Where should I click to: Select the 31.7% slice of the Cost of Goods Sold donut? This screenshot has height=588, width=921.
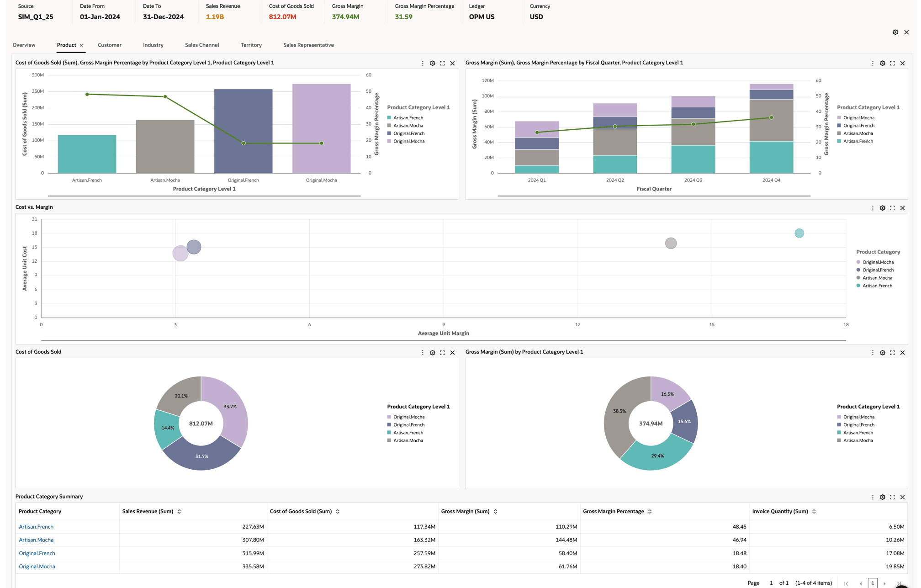click(201, 456)
